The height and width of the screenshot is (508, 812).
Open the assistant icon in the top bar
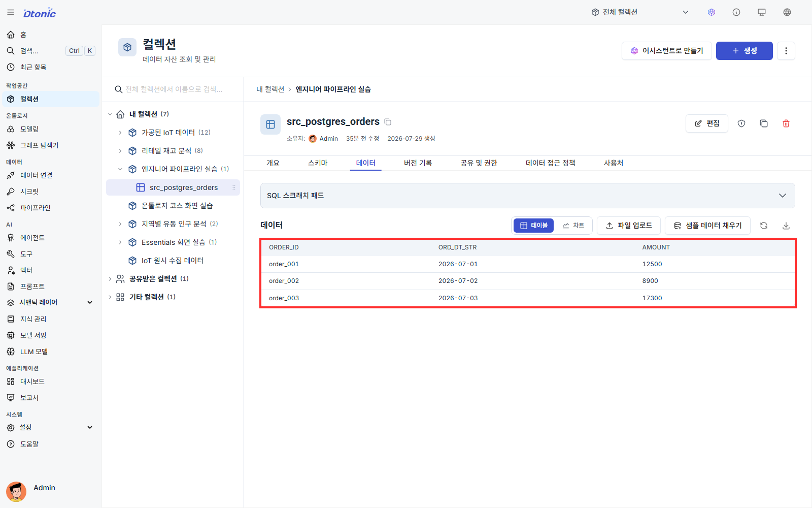(712, 12)
